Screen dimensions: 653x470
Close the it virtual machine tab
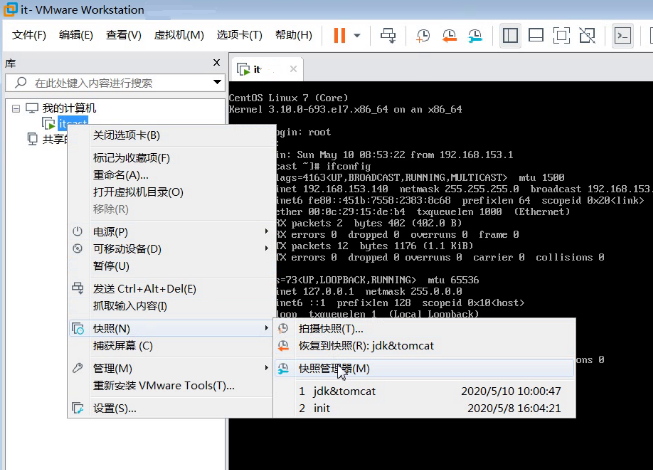coord(294,69)
